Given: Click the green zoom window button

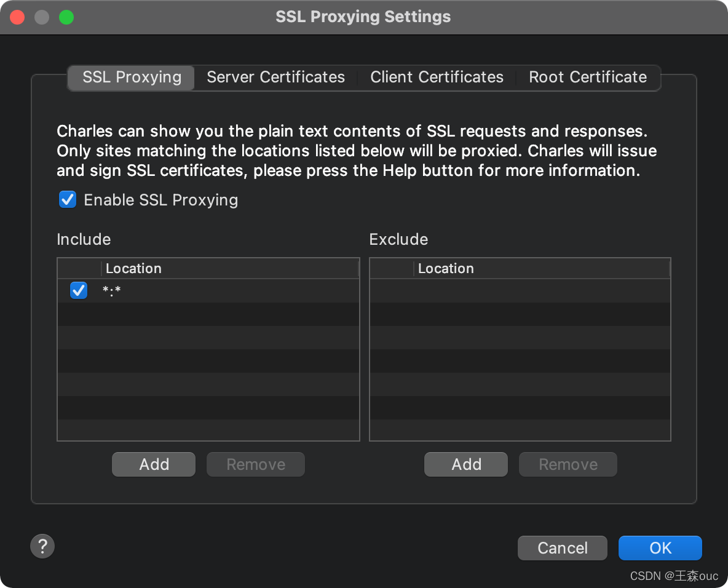Looking at the screenshot, I should coord(66,17).
